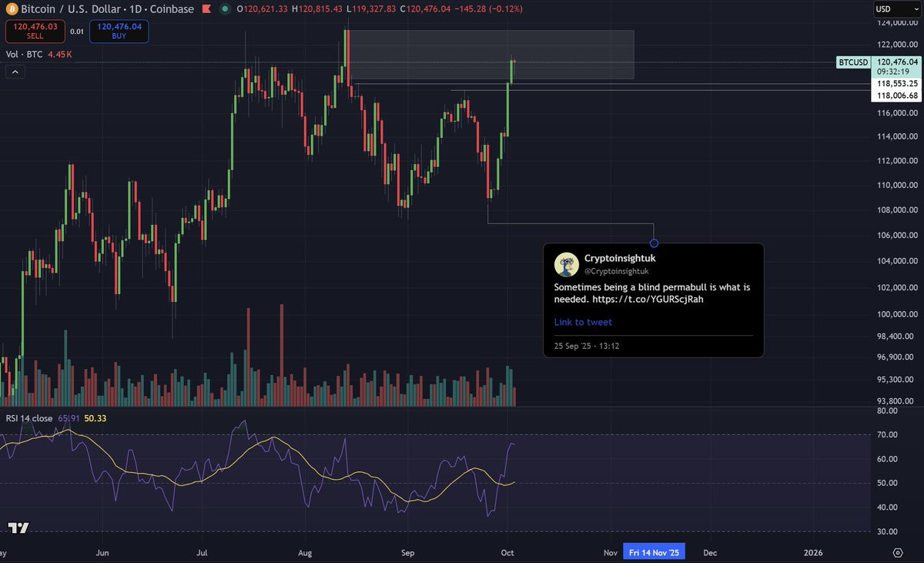Select the gray rectangle drawing on chart

[490, 55]
